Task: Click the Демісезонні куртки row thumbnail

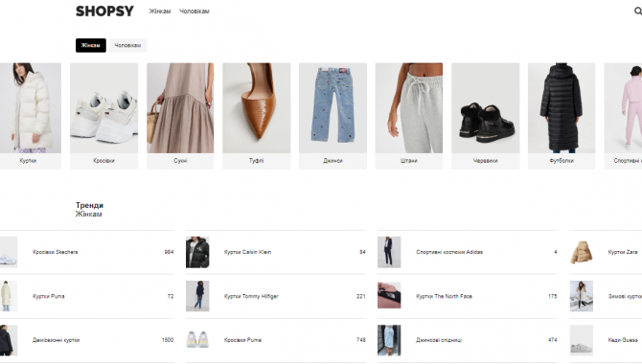Action: (9, 340)
